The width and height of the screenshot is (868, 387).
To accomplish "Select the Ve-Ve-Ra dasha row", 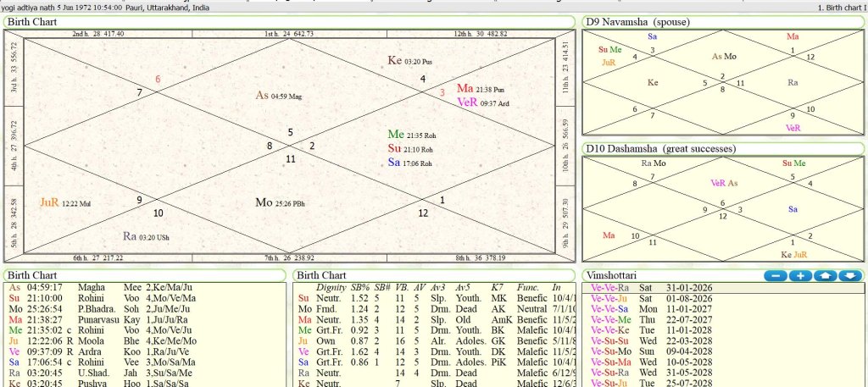I will 723,288.
